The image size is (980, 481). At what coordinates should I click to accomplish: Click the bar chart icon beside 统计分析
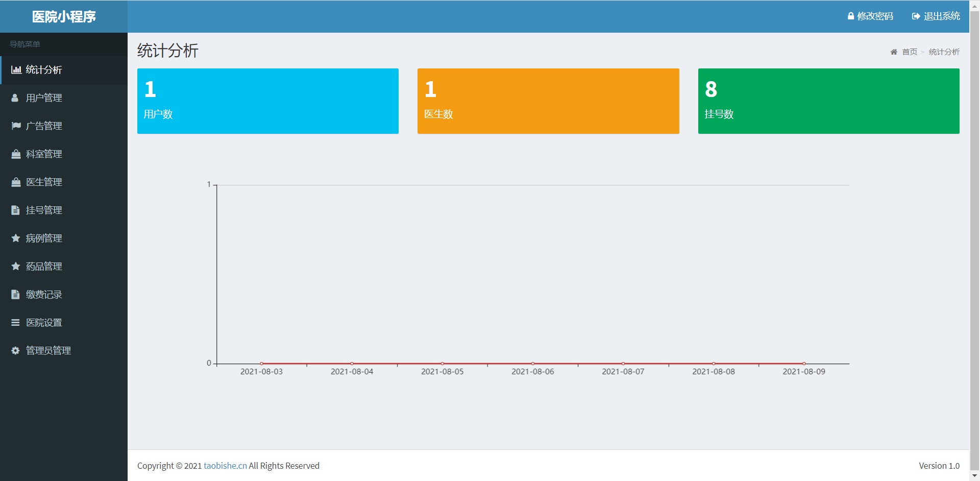(x=16, y=70)
